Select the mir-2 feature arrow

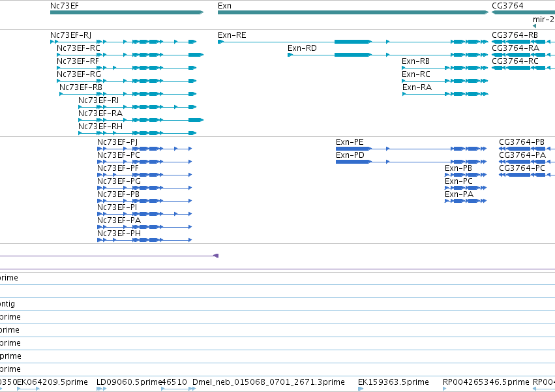534,26
